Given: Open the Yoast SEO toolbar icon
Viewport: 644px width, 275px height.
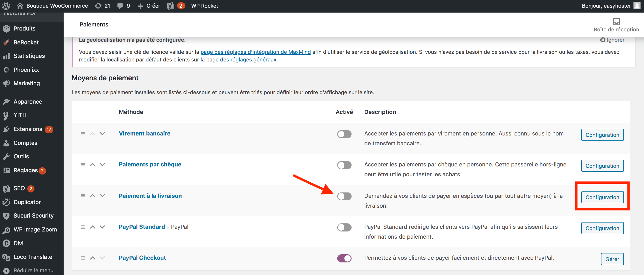Looking at the screenshot, I should [170, 6].
